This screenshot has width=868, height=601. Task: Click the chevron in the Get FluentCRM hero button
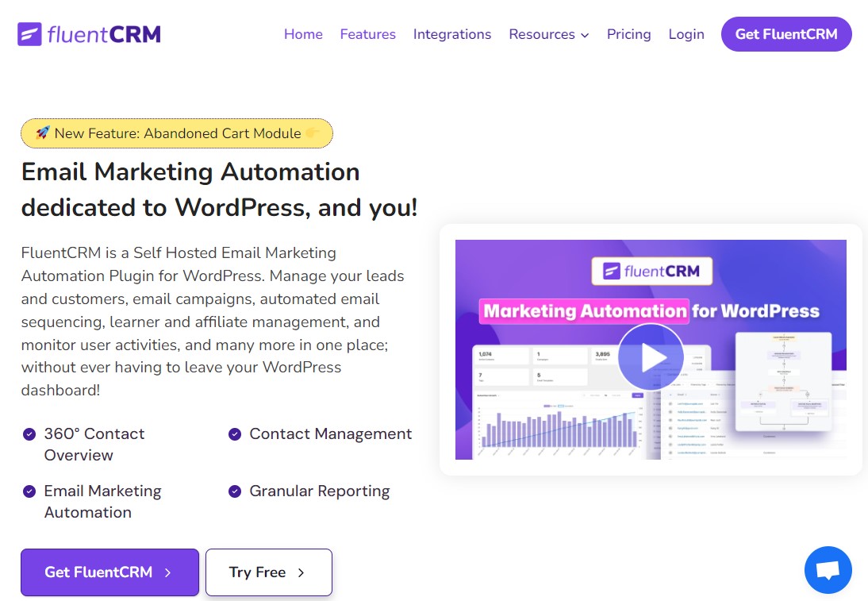(167, 572)
